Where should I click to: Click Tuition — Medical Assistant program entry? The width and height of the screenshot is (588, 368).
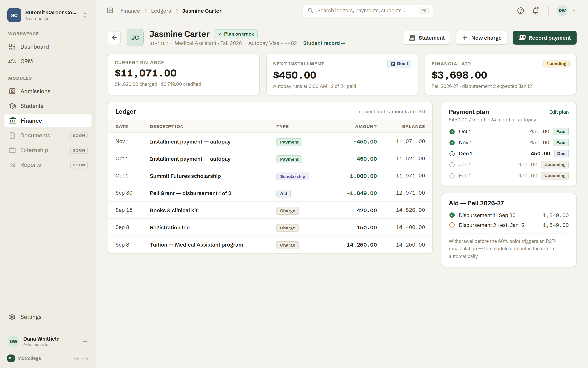pos(196,245)
